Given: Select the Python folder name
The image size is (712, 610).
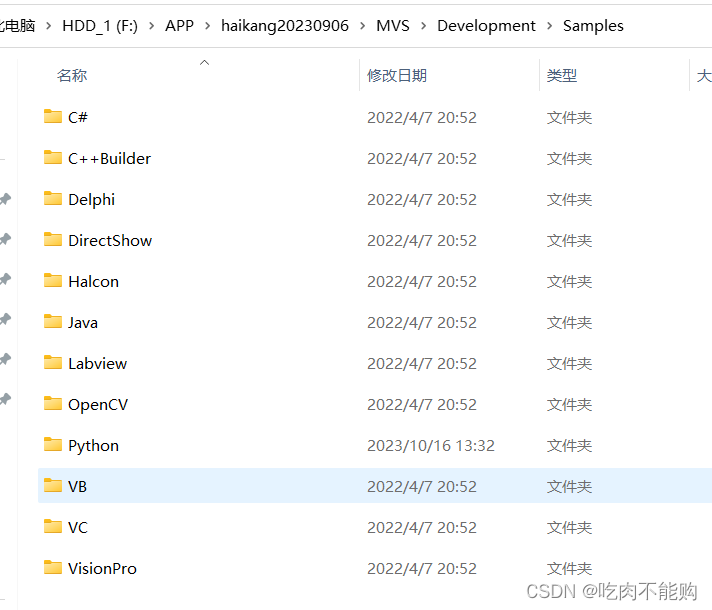Looking at the screenshot, I should coord(94,446).
